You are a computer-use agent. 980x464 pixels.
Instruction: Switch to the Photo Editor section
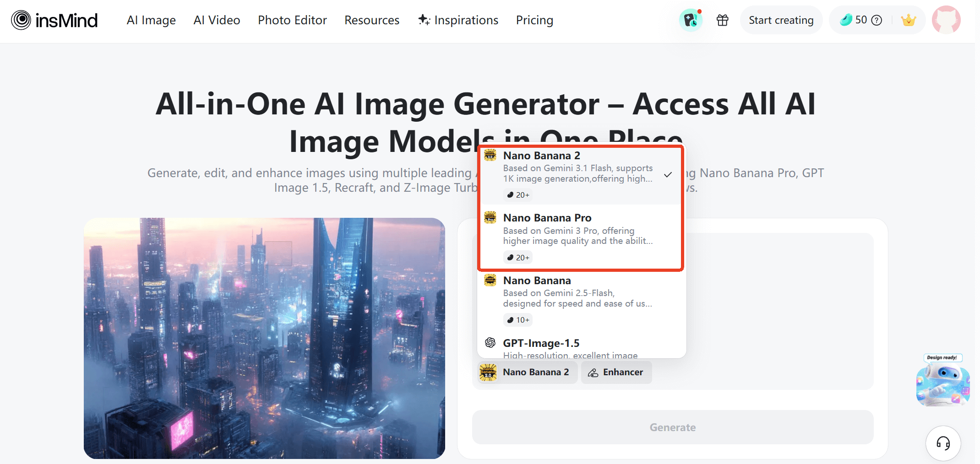[x=292, y=20]
